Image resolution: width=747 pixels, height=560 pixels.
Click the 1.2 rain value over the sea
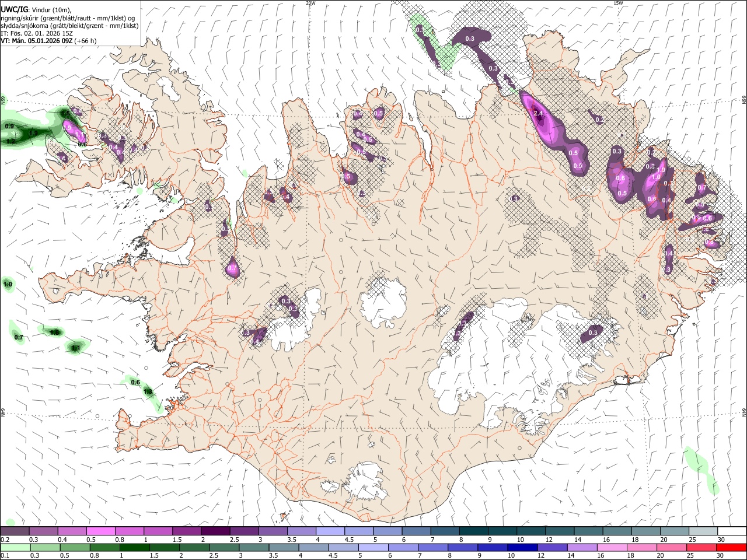11,141
